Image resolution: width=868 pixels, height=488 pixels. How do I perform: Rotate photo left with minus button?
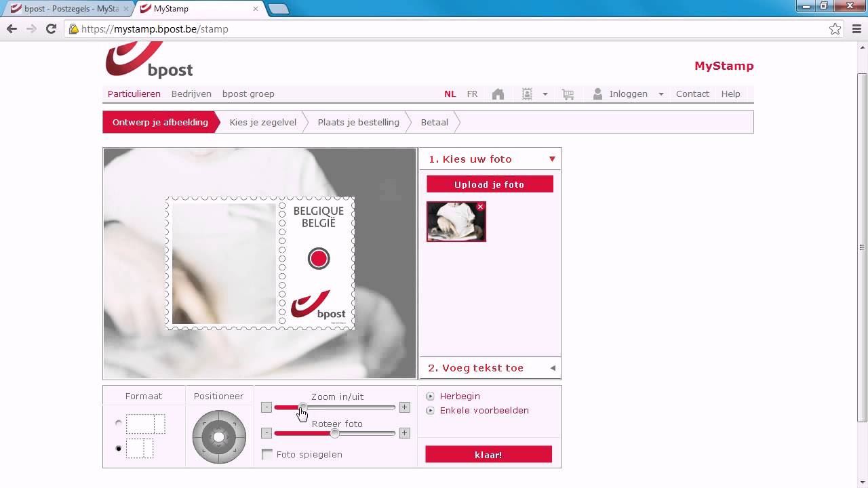tap(267, 433)
